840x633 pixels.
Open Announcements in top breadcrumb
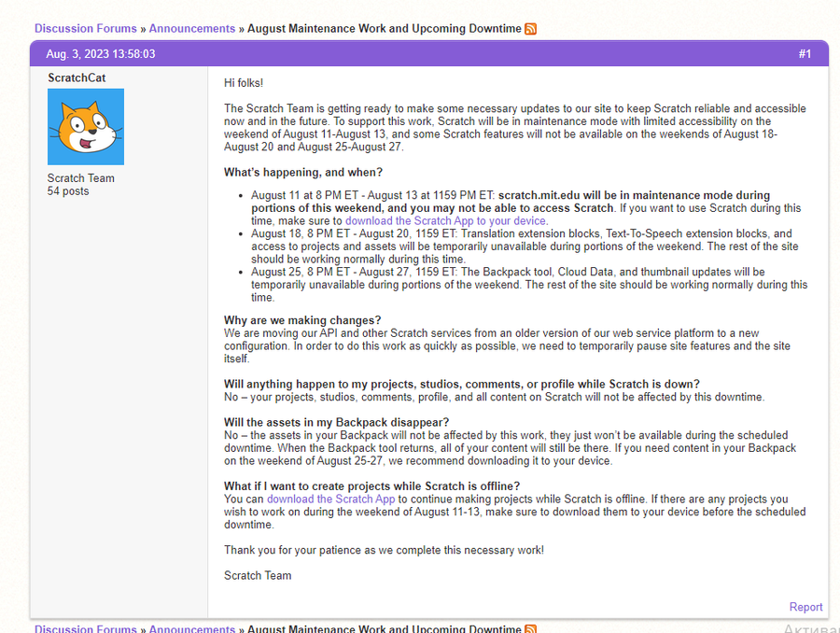191,28
